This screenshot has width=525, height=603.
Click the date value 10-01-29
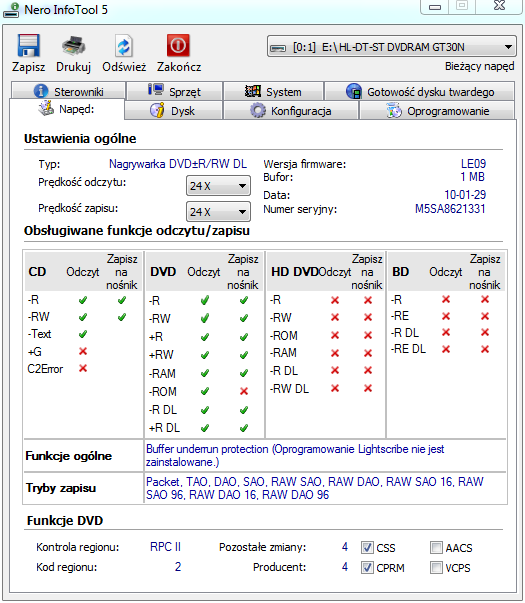[x=465, y=195]
